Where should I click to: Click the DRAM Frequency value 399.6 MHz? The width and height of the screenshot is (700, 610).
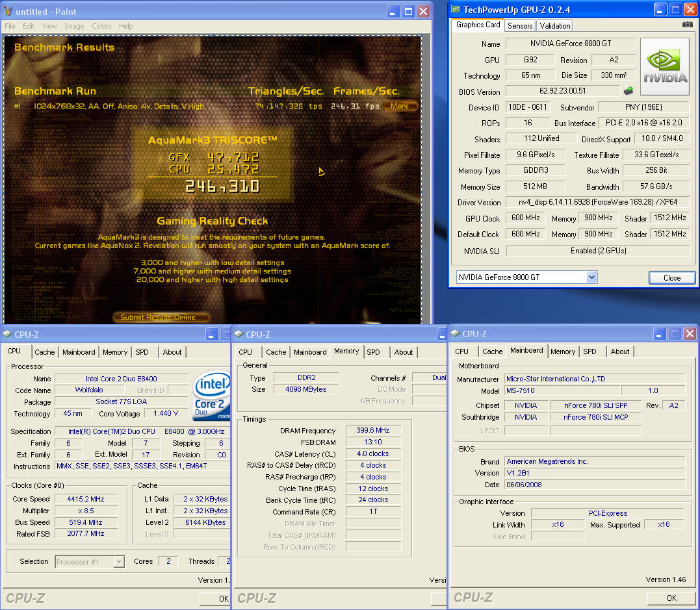373,430
